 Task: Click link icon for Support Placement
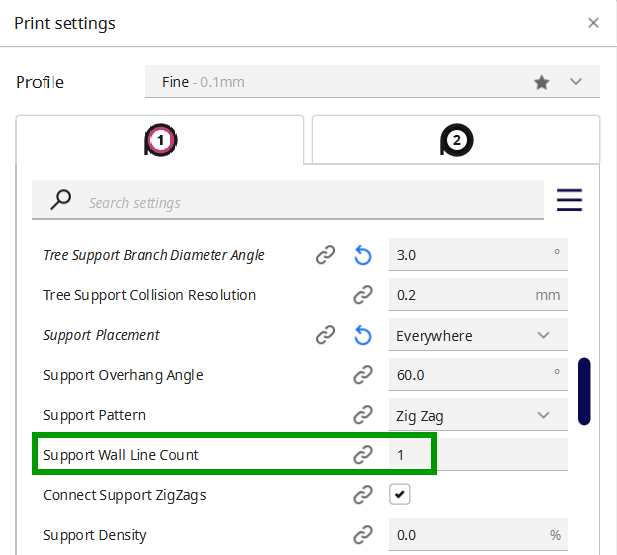click(x=325, y=335)
